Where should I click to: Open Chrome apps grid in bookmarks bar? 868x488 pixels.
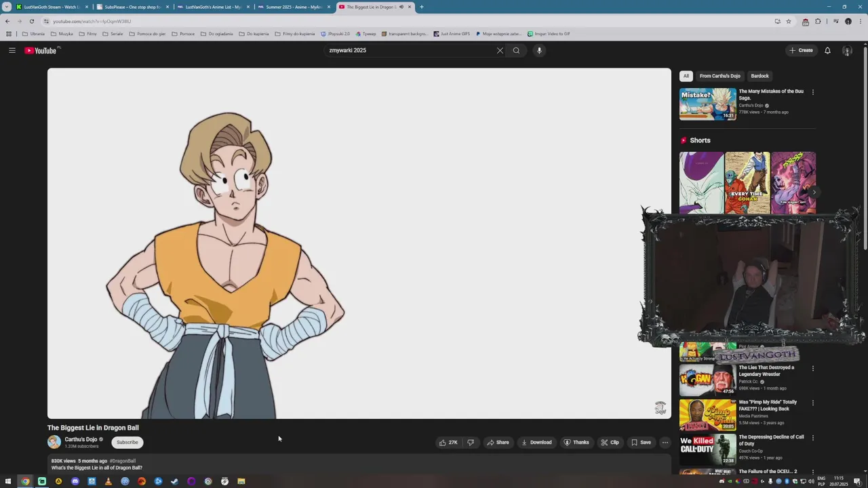8,34
